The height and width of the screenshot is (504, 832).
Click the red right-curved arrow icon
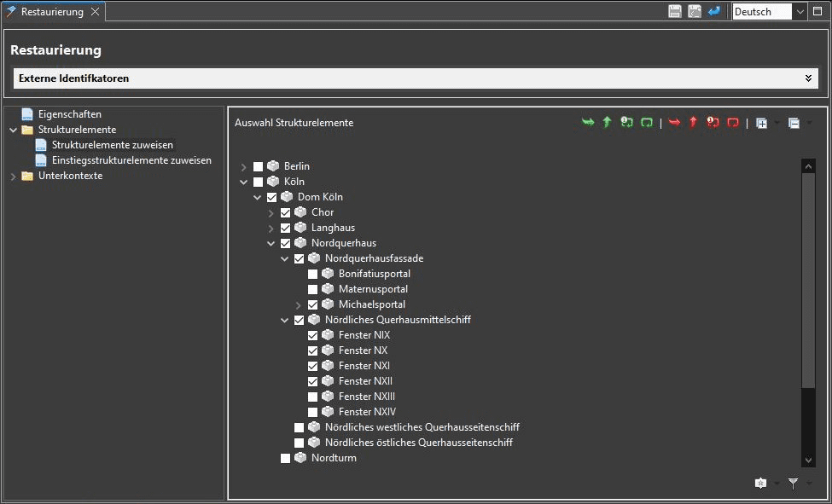[x=674, y=123]
